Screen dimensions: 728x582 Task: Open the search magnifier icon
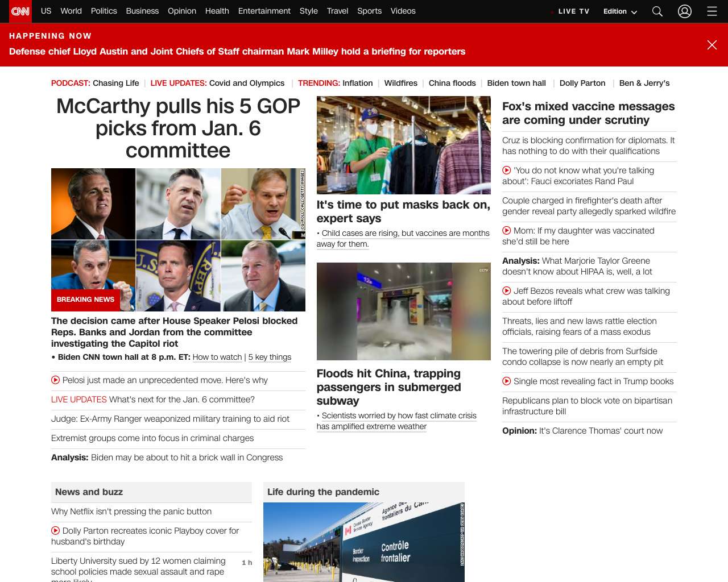(x=657, y=11)
